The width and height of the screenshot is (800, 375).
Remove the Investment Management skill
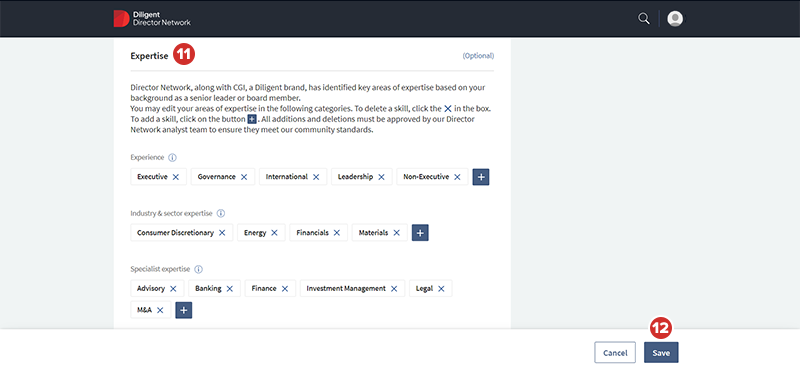[x=394, y=289]
